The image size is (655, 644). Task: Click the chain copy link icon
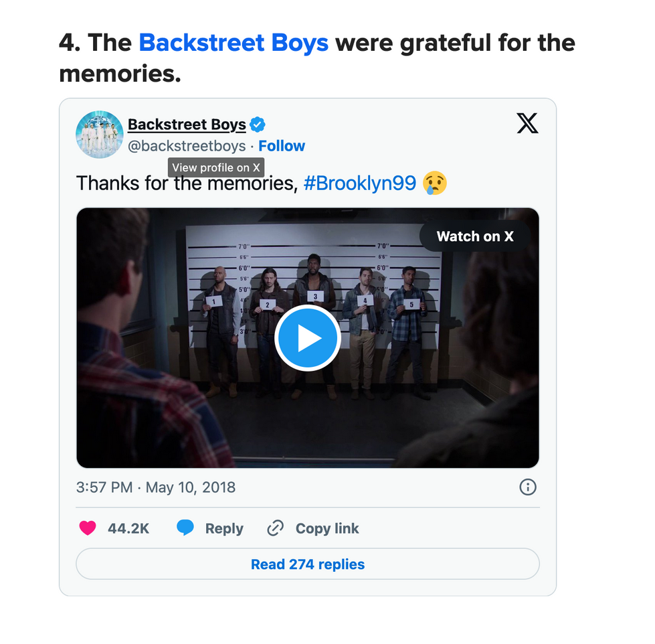(x=275, y=528)
